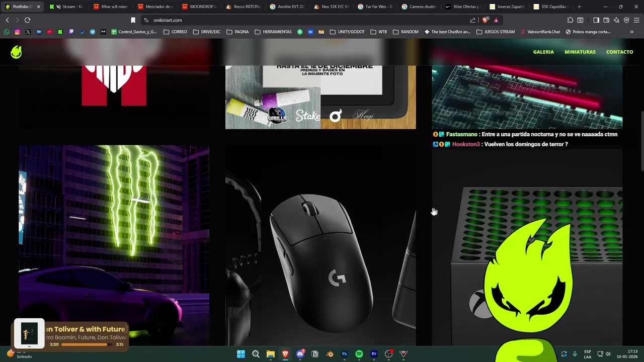The width and height of the screenshot is (644, 362).
Task: Expand the CORREO bookmark folder
Action: (x=175, y=32)
